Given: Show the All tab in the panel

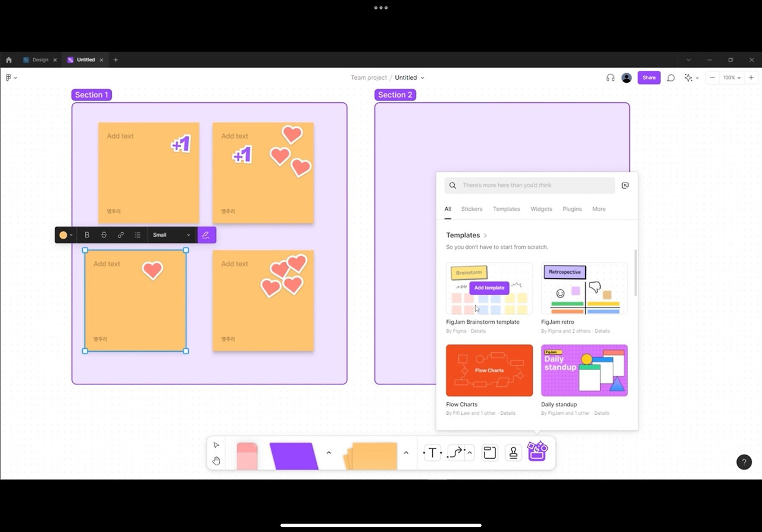Looking at the screenshot, I should (448, 209).
